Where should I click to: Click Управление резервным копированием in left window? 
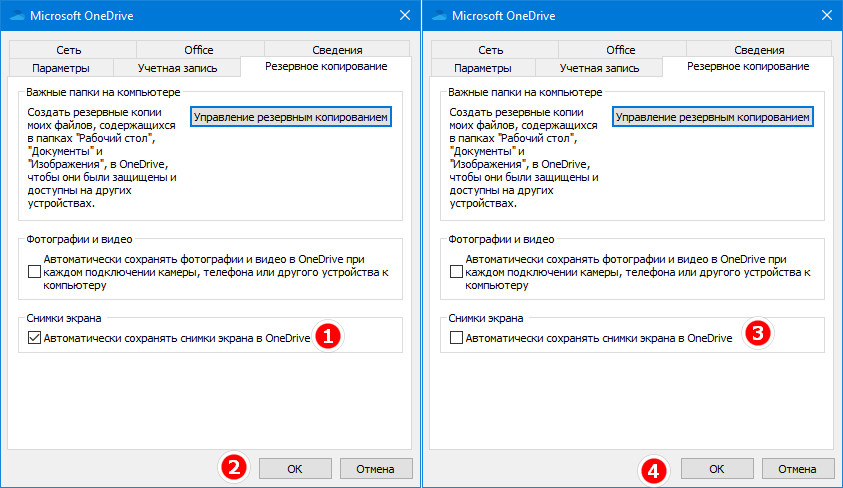click(x=290, y=117)
